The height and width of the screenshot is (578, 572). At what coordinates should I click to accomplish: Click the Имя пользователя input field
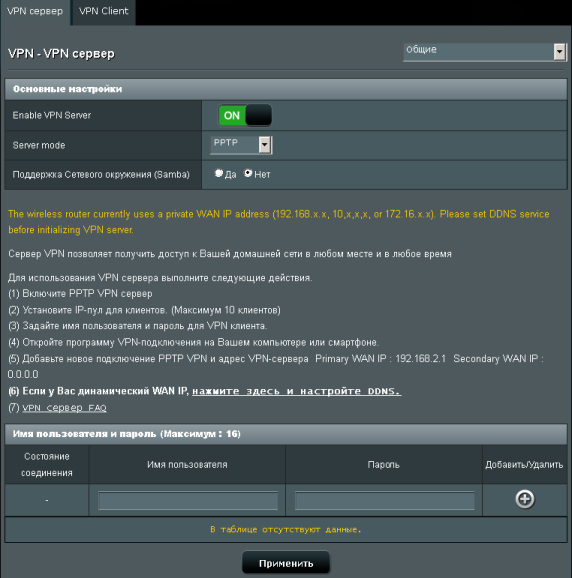(x=188, y=500)
